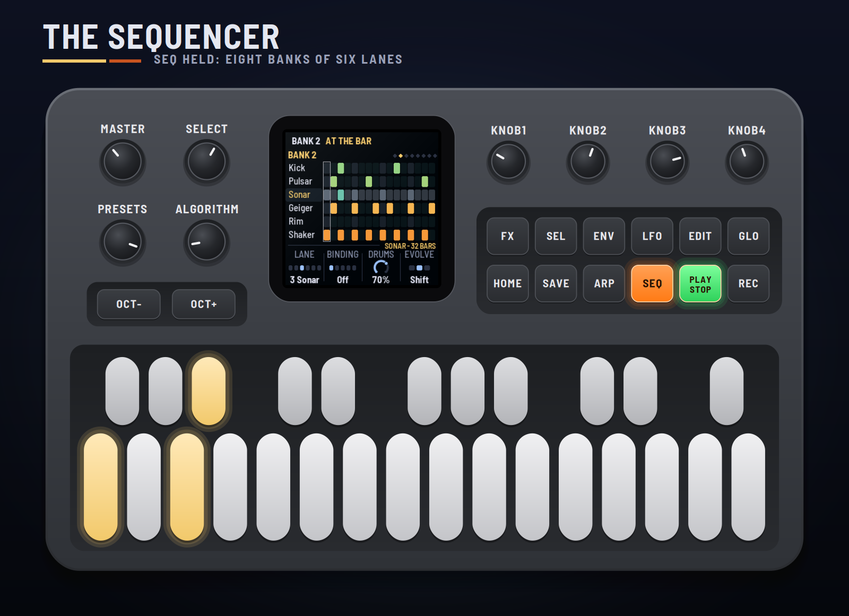
Task: Select the Pulsar lane label
Action: (x=300, y=181)
